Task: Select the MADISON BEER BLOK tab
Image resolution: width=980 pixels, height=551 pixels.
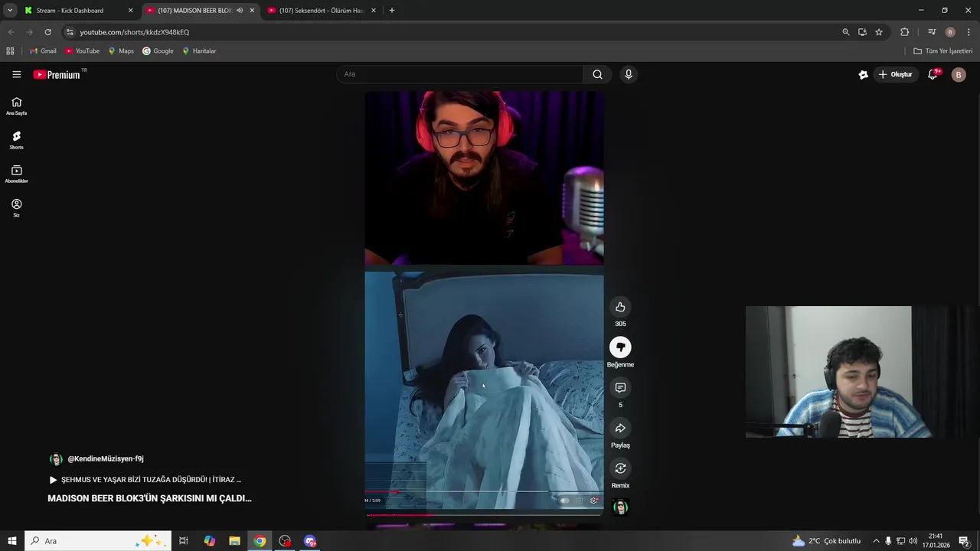Action: click(x=194, y=11)
